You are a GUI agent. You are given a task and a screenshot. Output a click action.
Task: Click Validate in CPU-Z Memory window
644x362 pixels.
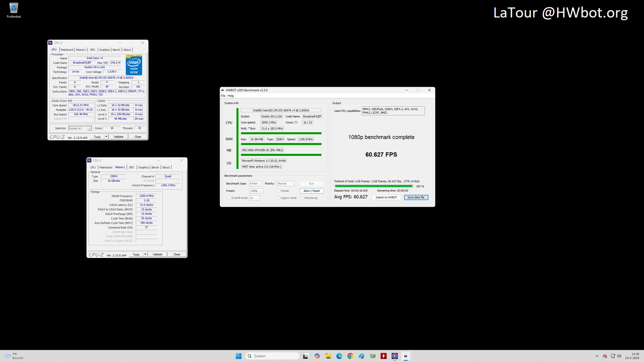click(157, 254)
